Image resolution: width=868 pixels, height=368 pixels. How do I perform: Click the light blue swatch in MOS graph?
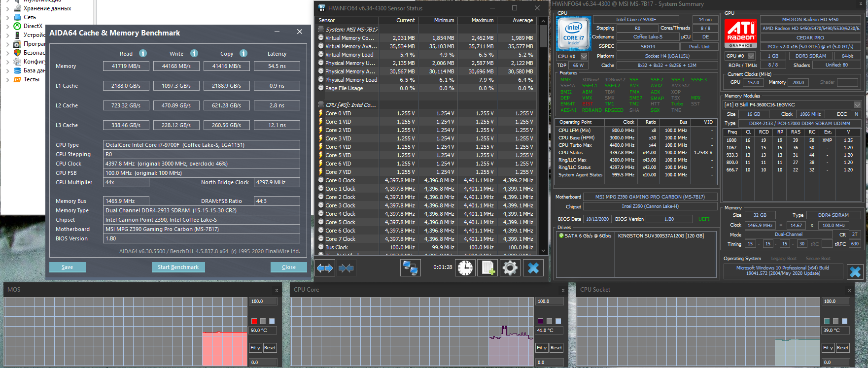point(272,321)
